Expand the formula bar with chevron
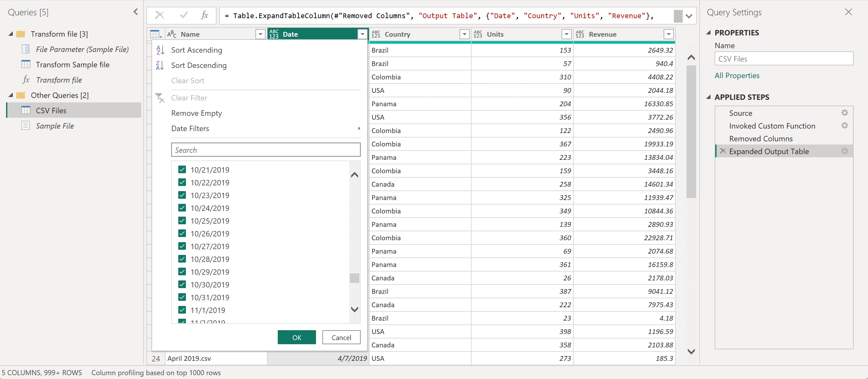The height and width of the screenshot is (379, 868). pyautogui.click(x=689, y=16)
